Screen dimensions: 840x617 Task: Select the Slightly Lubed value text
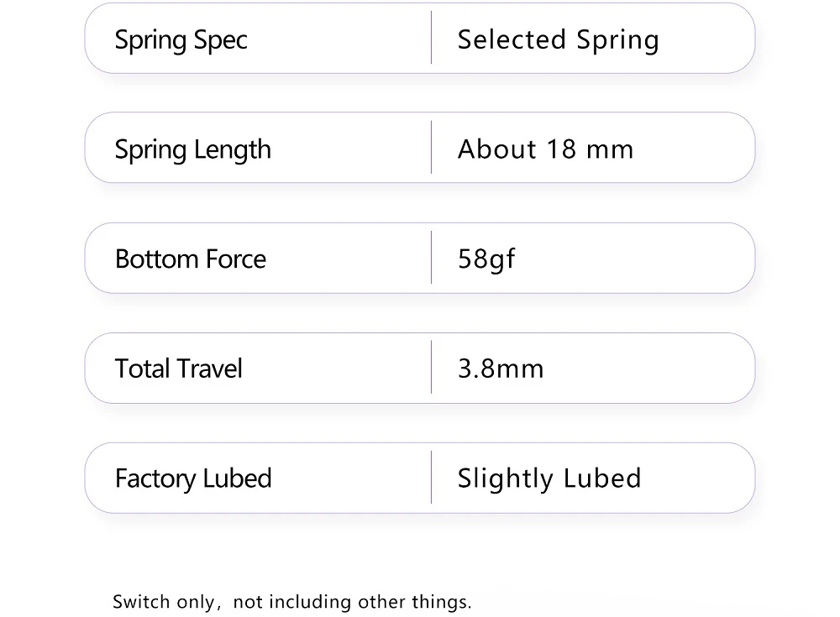[549, 478]
